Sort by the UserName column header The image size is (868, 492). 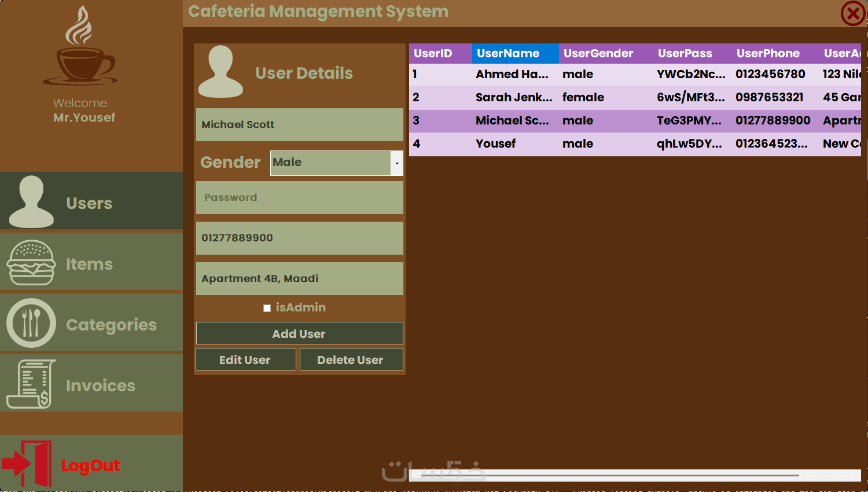(516, 53)
